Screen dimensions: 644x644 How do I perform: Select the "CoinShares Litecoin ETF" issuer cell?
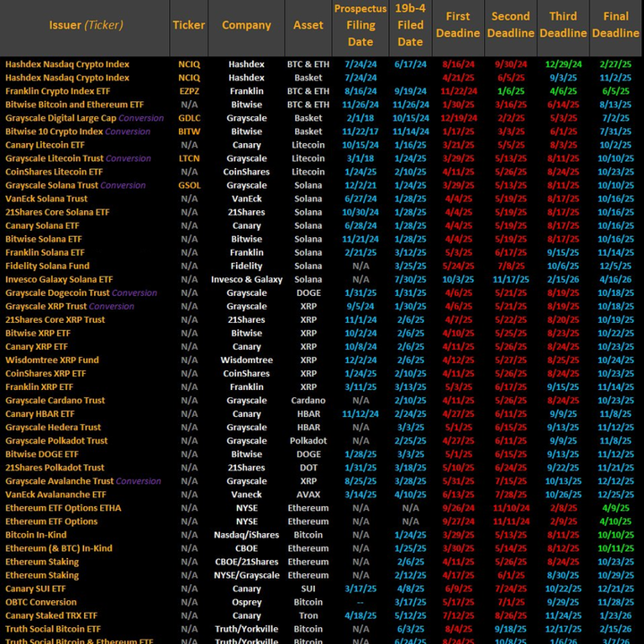(54, 172)
